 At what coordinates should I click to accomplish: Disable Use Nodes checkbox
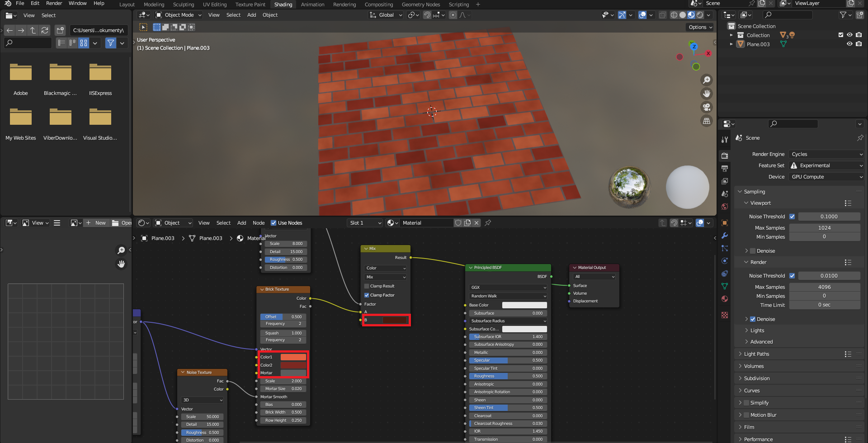tap(274, 223)
